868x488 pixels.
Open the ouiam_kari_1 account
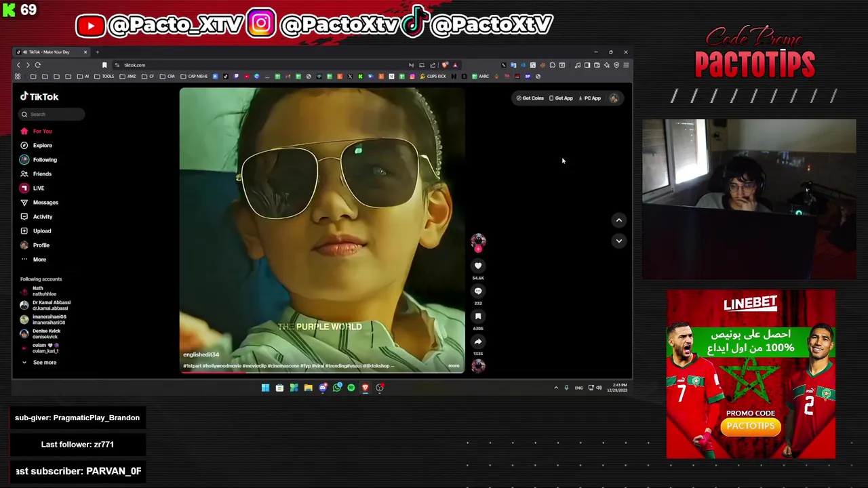click(x=39, y=348)
